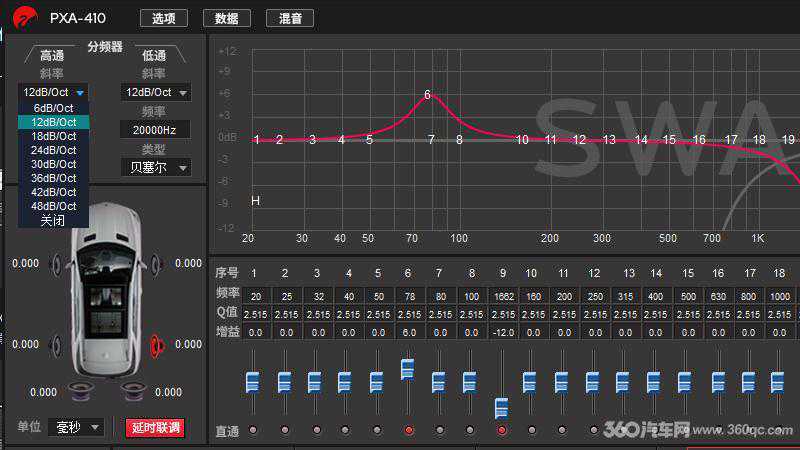Select the left subwoofer speaker icon
The width and height of the screenshot is (800, 450).
pos(79,388)
